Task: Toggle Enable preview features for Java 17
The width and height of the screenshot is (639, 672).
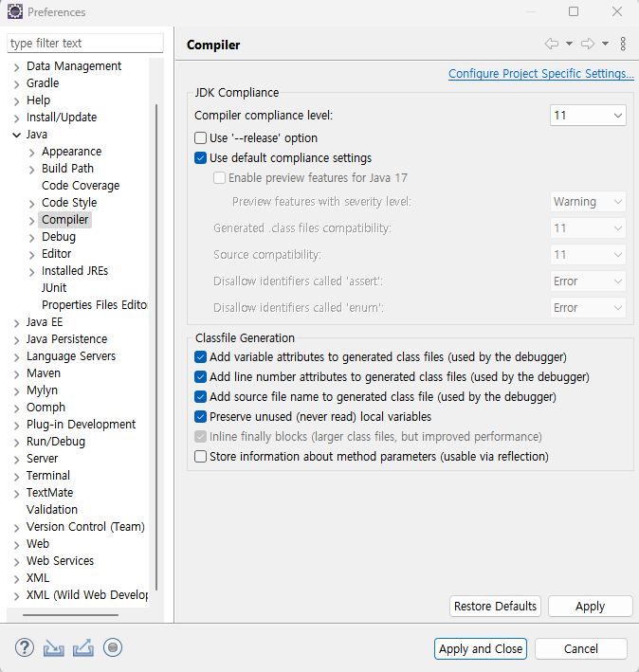Action: pos(219,178)
